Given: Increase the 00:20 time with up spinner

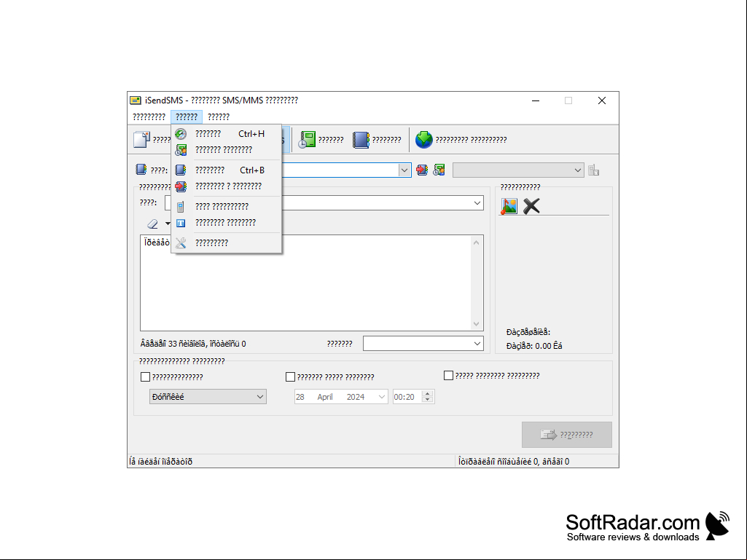Looking at the screenshot, I should click(x=427, y=393).
